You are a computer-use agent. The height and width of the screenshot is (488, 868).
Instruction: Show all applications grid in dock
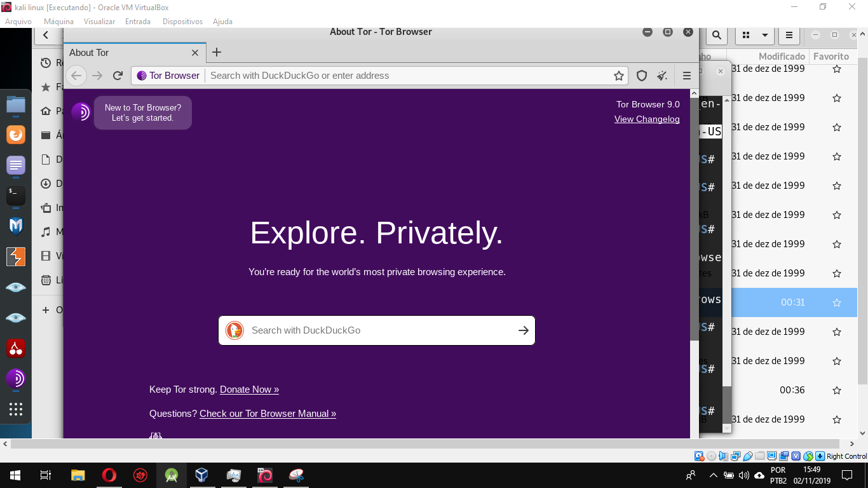click(16, 409)
